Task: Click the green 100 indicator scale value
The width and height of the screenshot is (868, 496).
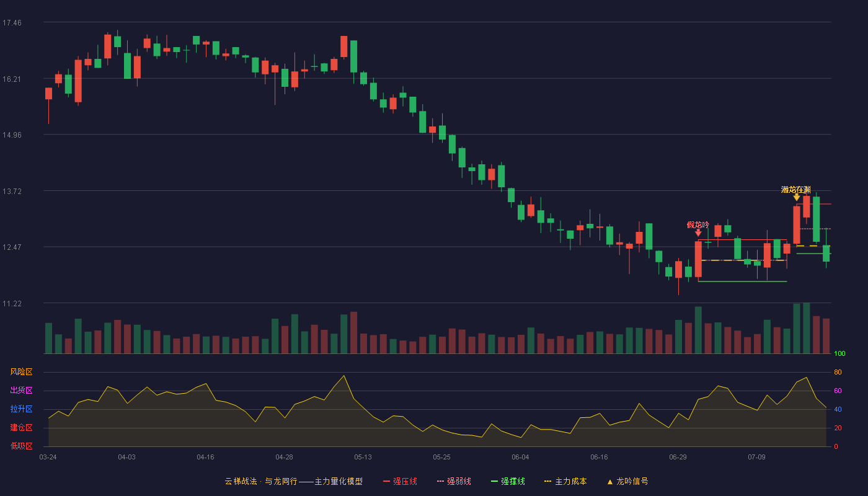Action: (x=839, y=354)
